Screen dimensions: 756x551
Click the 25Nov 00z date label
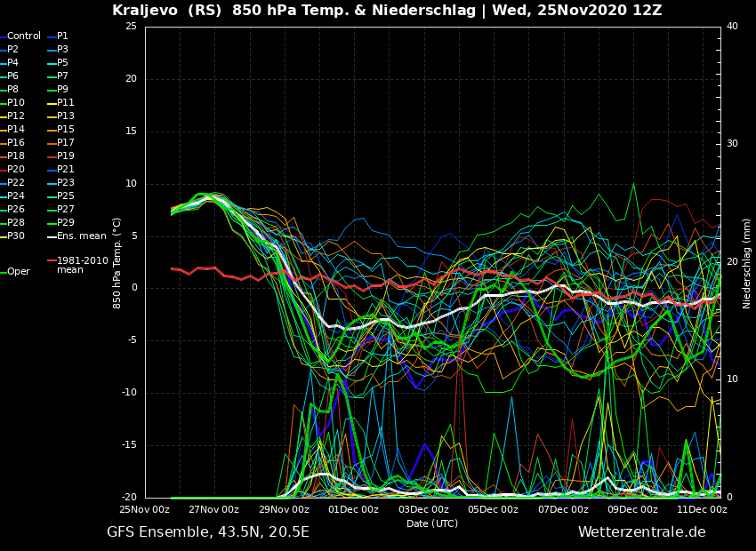pyautogui.click(x=145, y=510)
